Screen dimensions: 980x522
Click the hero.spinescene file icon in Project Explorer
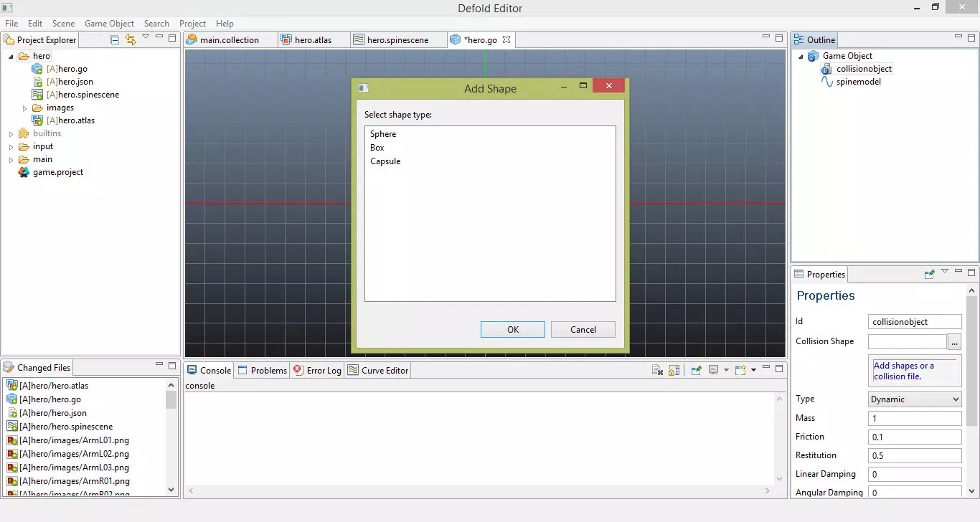point(38,95)
